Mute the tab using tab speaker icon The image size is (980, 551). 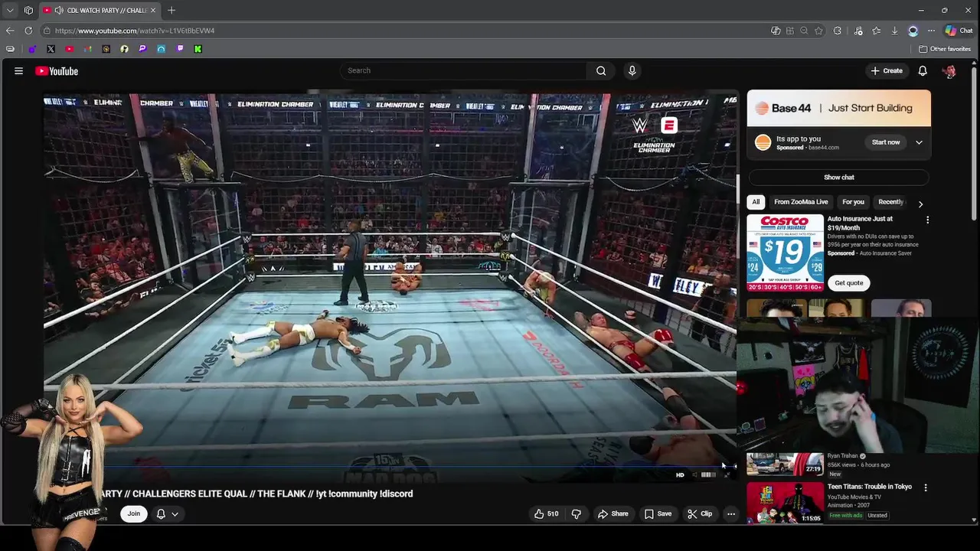pyautogui.click(x=59, y=10)
